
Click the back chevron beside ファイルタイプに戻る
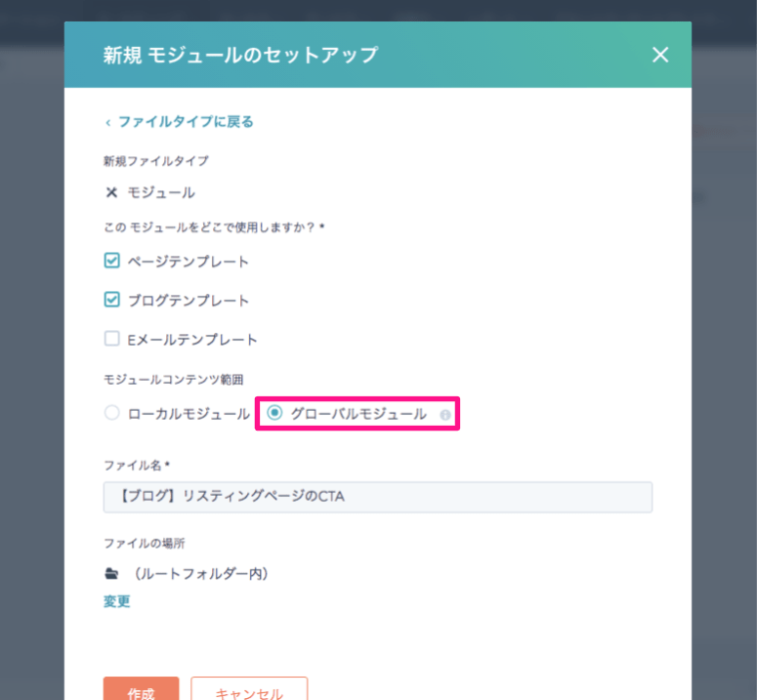[x=107, y=122]
